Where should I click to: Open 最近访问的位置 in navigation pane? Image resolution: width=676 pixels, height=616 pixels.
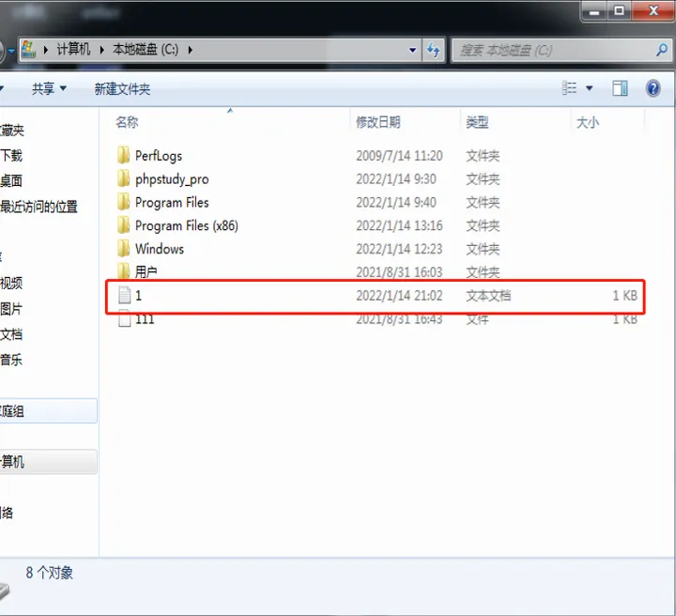pos(38,207)
